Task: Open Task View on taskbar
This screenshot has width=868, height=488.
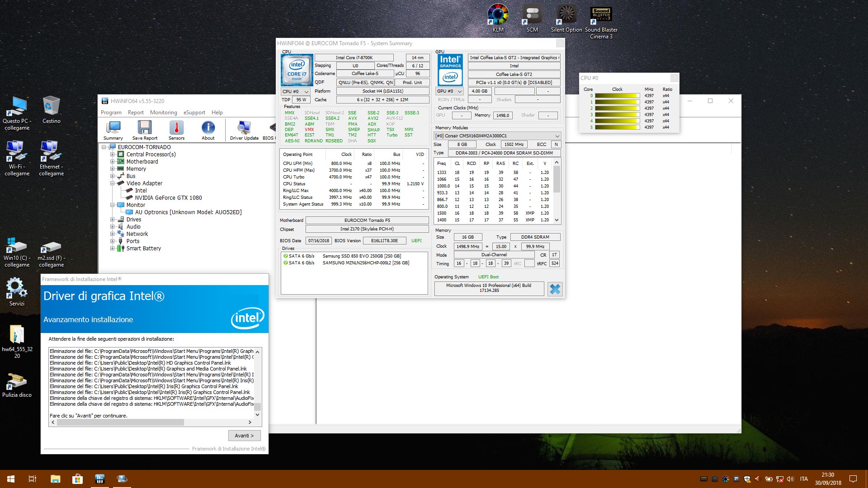Action: tap(33, 479)
